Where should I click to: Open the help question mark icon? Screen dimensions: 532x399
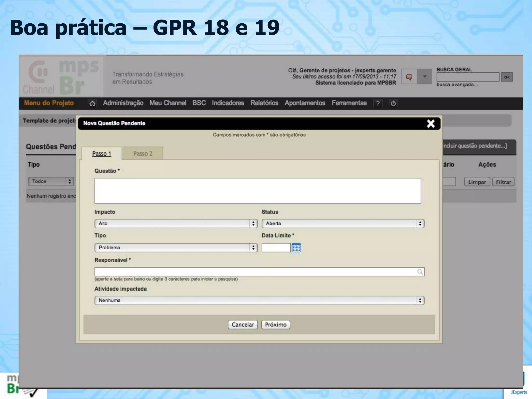[378, 103]
